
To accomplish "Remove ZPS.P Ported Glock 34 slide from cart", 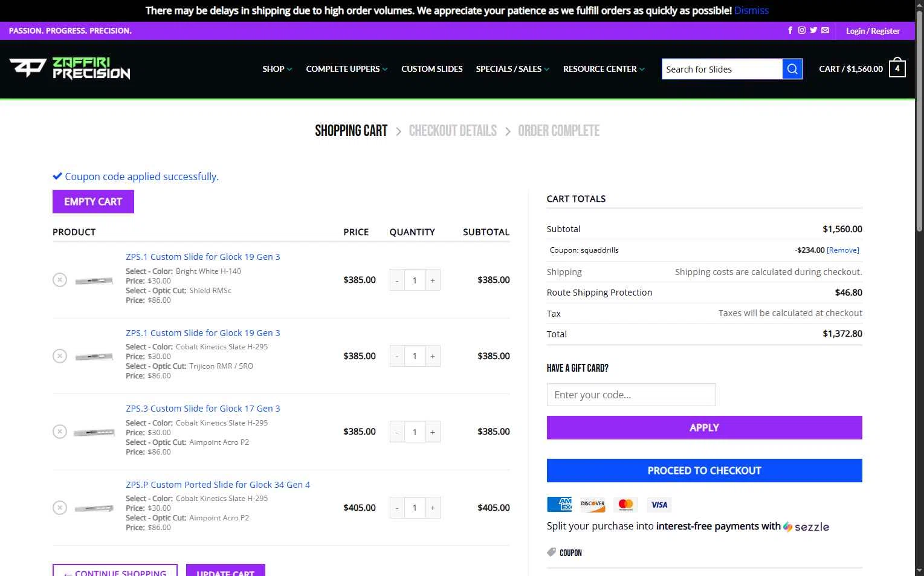I will (x=60, y=508).
